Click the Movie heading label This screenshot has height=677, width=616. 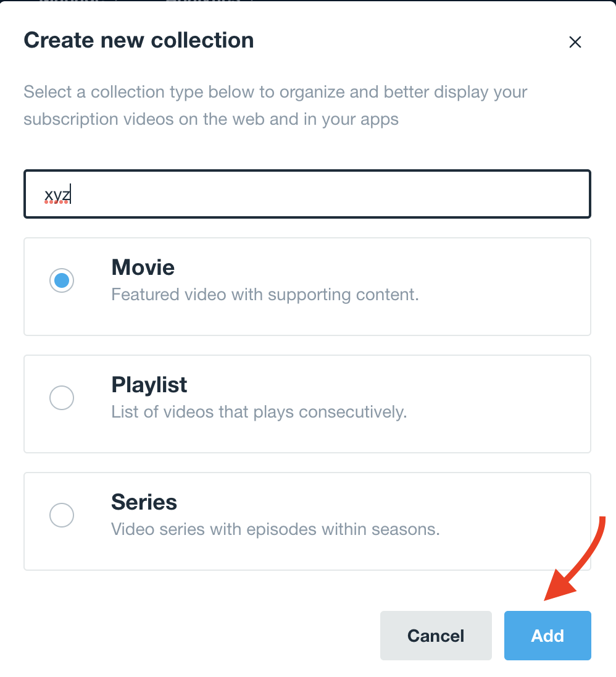pyautogui.click(x=143, y=267)
